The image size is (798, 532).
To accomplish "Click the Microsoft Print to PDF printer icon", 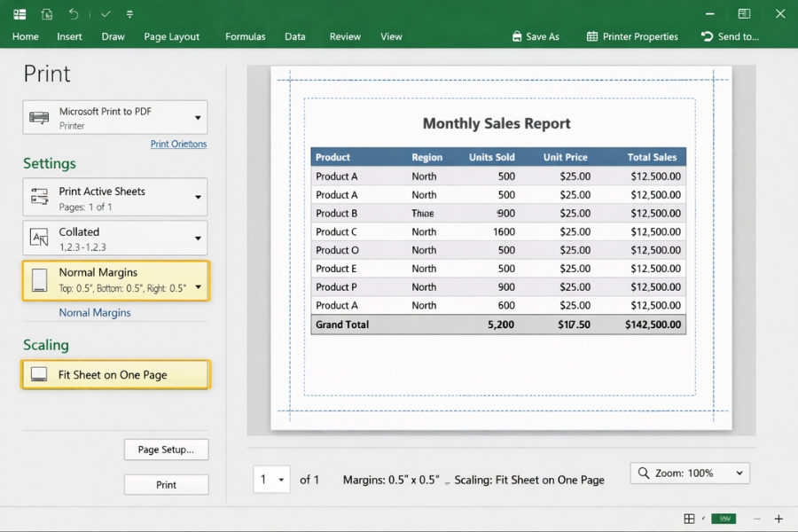I will tap(38, 116).
